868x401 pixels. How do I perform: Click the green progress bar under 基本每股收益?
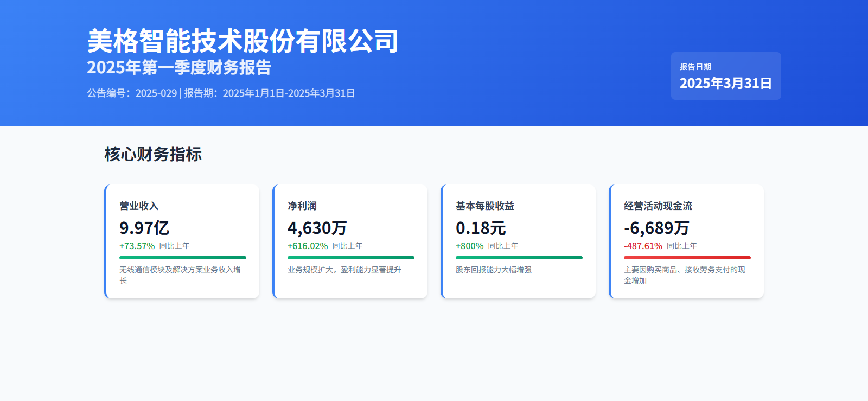(519, 258)
